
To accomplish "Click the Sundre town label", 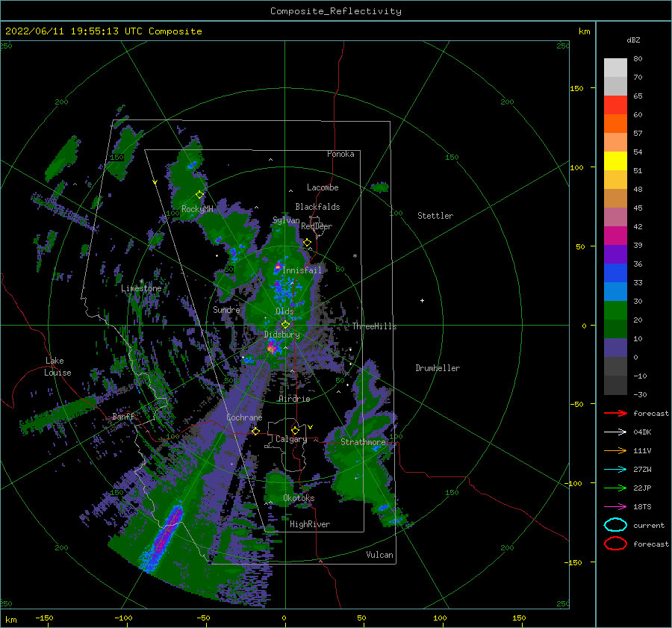I will [226, 309].
